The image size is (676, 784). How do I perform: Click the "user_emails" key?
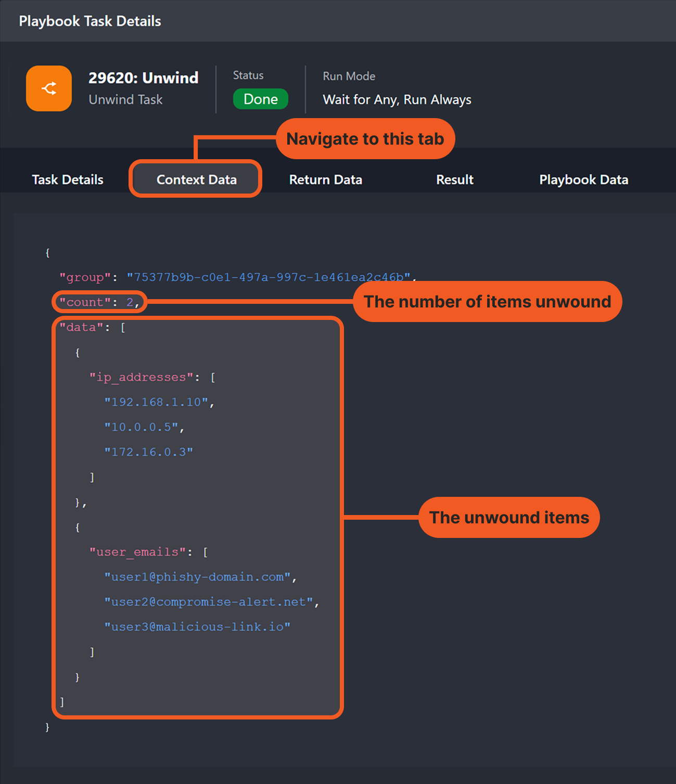click(x=137, y=552)
